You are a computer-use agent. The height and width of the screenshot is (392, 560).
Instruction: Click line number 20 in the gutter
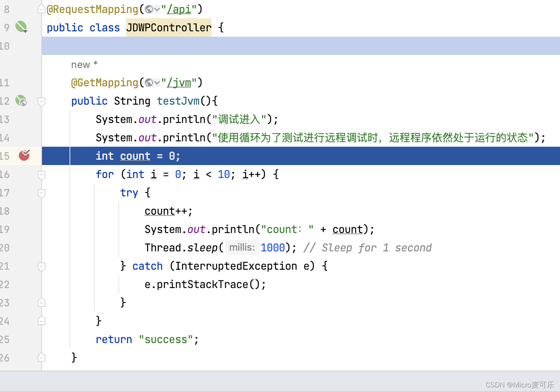coord(5,248)
